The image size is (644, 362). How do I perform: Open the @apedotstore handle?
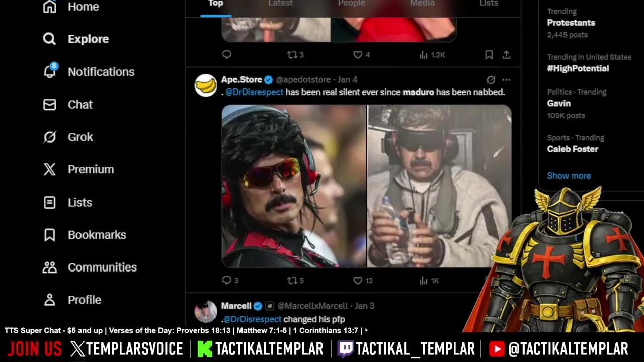tap(303, 79)
